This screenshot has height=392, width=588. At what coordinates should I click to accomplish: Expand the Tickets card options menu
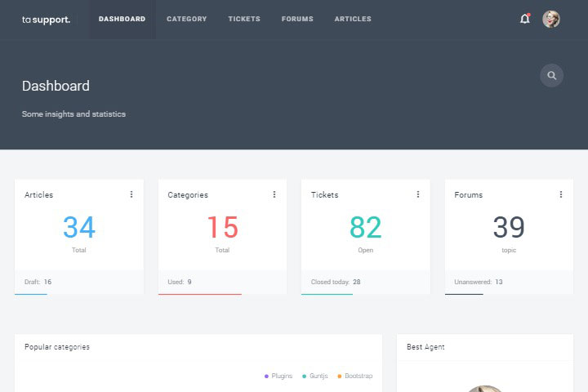[x=418, y=194]
